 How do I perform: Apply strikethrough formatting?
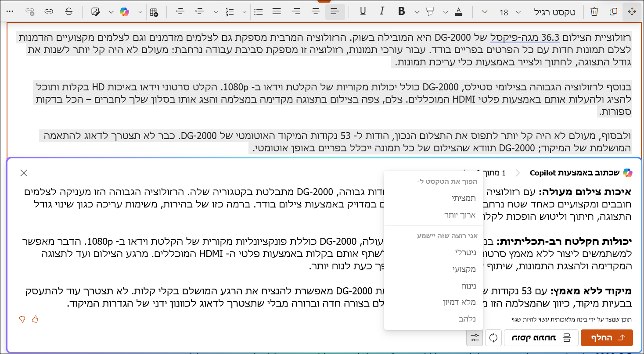(x=69, y=12)
